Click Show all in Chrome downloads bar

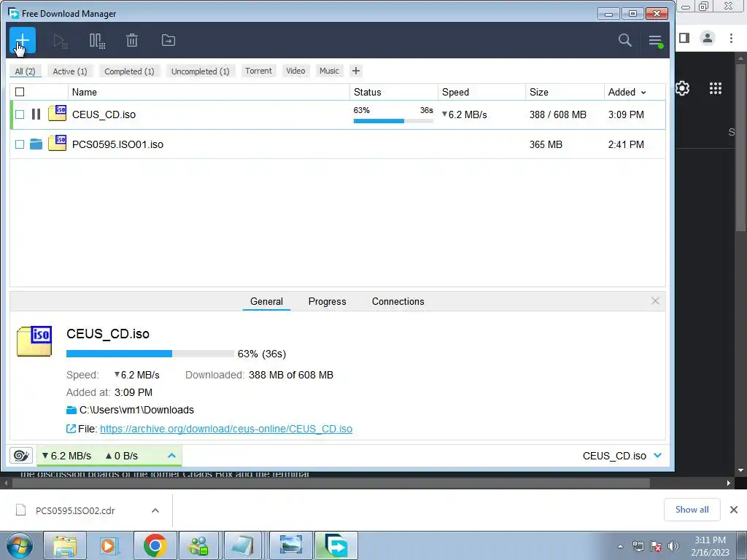[x=692, y=510]
